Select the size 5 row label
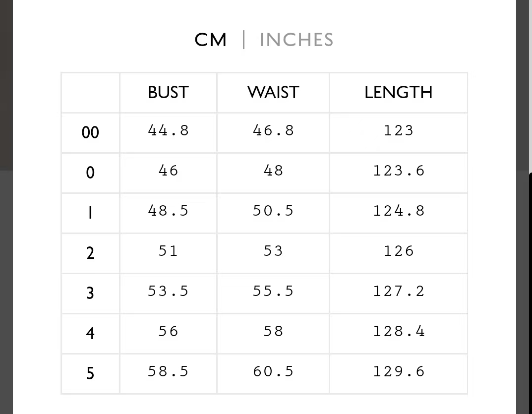Viewport: 532px width, 414px height. [x=90, y=373]
